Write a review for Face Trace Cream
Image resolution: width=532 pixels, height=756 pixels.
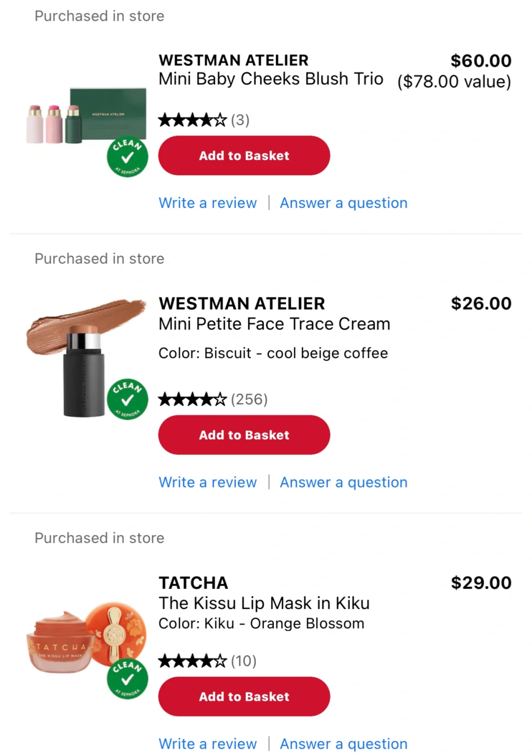[x=207, y=482]
